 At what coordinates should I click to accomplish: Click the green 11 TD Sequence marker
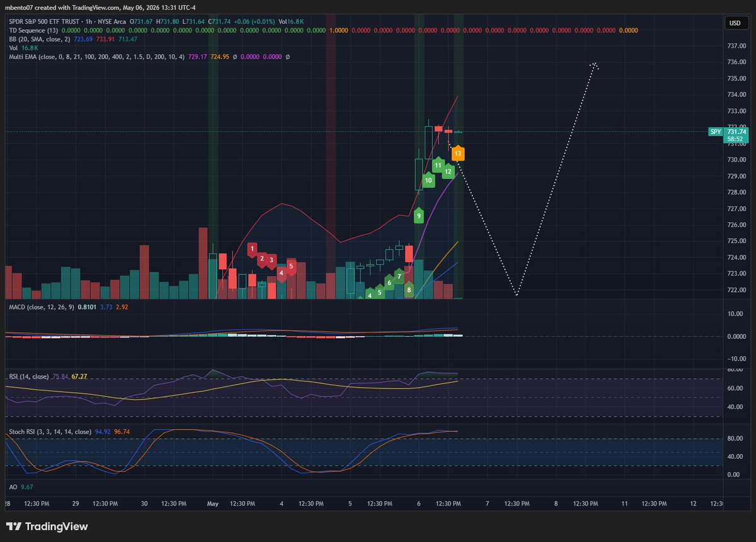tap(438, 165)
